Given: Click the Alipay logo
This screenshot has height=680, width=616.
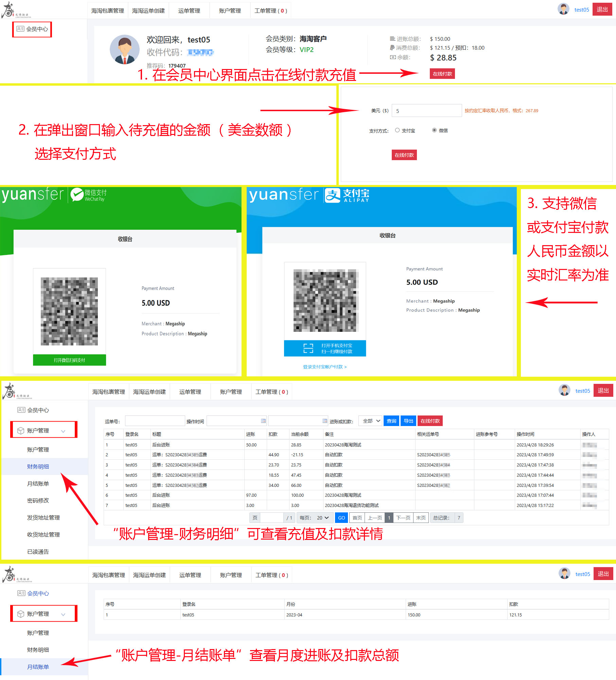Looking at the screenshot, I should click(347, 195).
